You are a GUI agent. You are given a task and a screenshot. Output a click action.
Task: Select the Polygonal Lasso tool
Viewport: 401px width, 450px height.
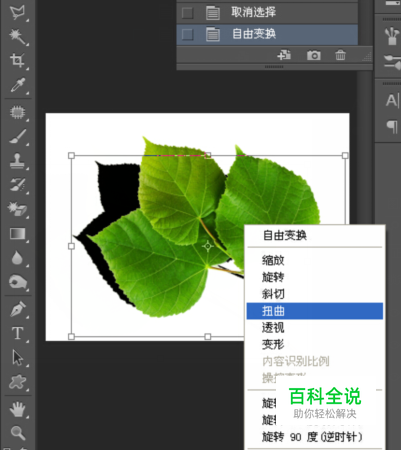(17, 11)
